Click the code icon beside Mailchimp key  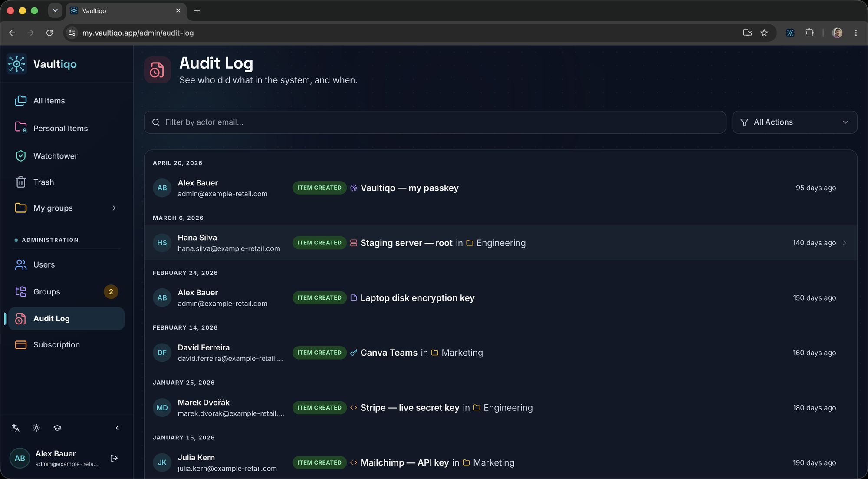pyautogui.click(x=354, y=463)
